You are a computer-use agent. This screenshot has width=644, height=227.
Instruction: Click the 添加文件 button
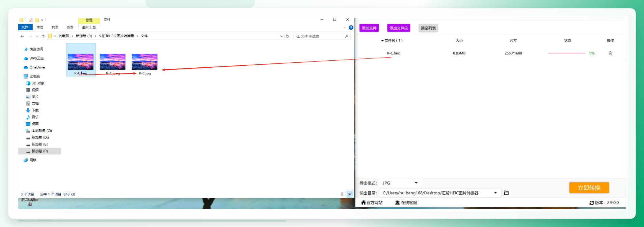coord(369,28)
